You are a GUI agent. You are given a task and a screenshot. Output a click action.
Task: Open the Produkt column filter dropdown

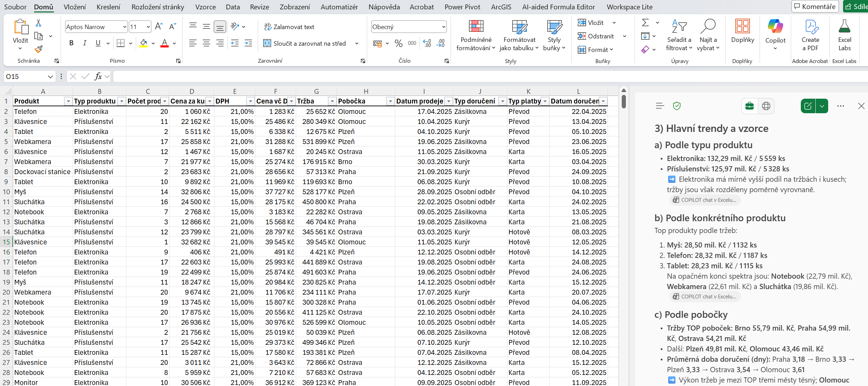click(68, 101)
